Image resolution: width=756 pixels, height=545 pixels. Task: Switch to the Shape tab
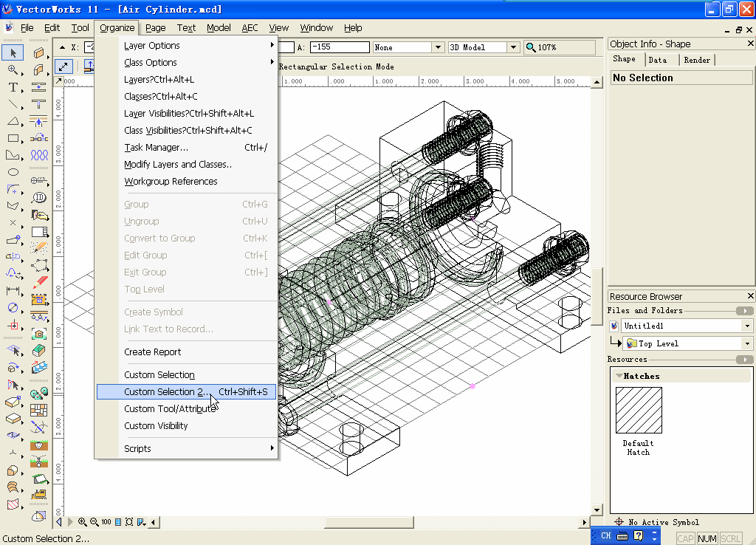(x=624, y=59)
